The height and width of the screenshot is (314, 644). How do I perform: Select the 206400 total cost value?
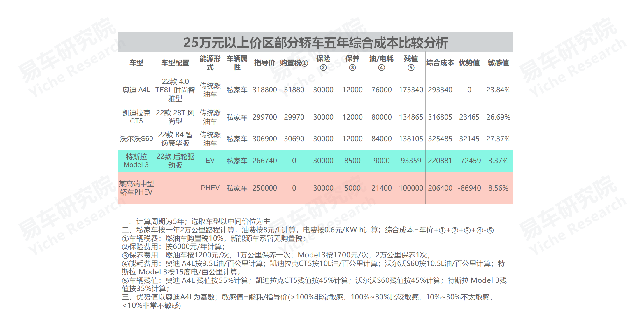coord(440,188)
